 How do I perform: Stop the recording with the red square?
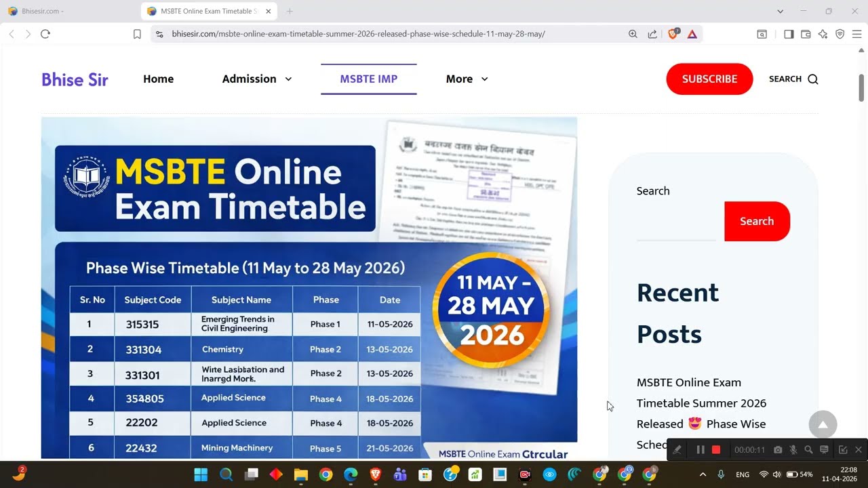716,449
